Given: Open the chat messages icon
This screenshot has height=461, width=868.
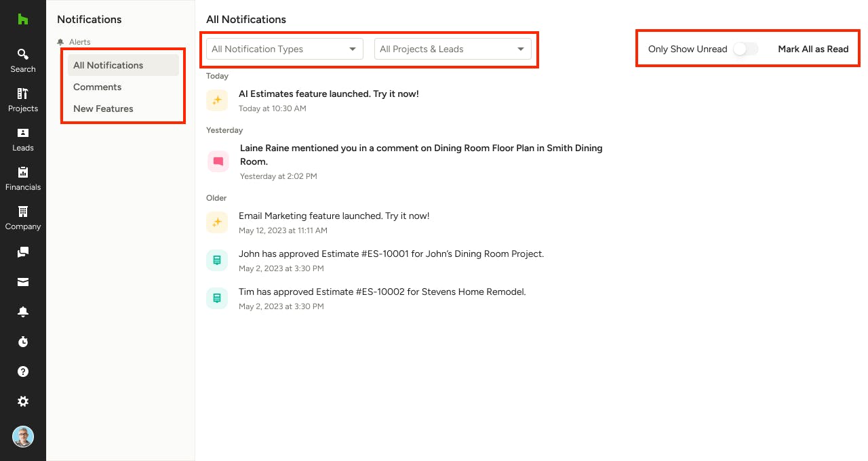Looking at the screenshot, I should (23, 252).
